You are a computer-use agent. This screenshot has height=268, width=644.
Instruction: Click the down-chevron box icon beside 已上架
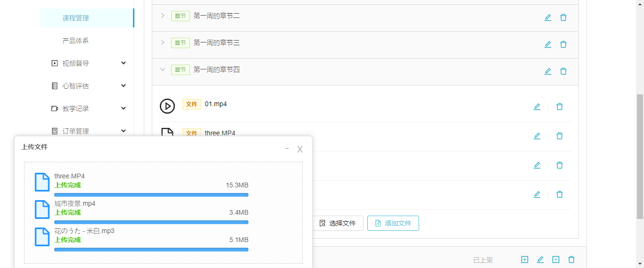point(556,260)
